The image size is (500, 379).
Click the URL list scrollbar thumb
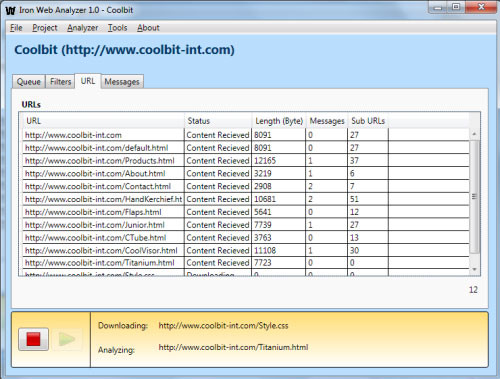point(474,196)
